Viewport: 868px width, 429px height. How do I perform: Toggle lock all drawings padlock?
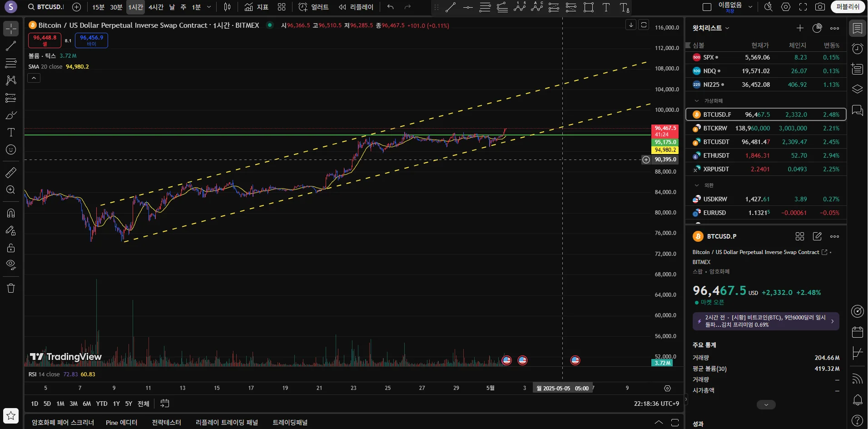(11, 248)
